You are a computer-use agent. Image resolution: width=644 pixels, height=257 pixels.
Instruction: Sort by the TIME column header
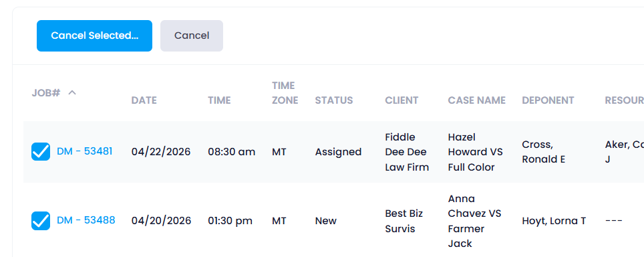219,100
